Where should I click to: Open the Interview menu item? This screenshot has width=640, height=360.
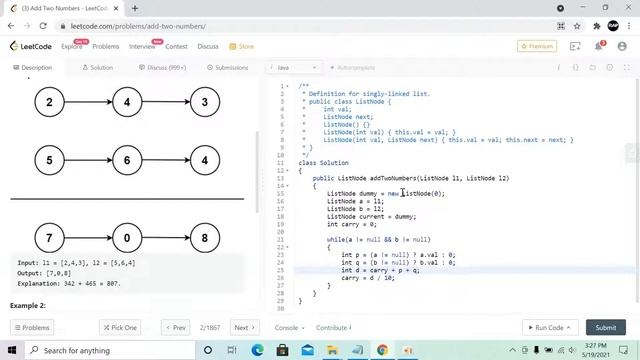pyautogui.click(x=142, y=47)
